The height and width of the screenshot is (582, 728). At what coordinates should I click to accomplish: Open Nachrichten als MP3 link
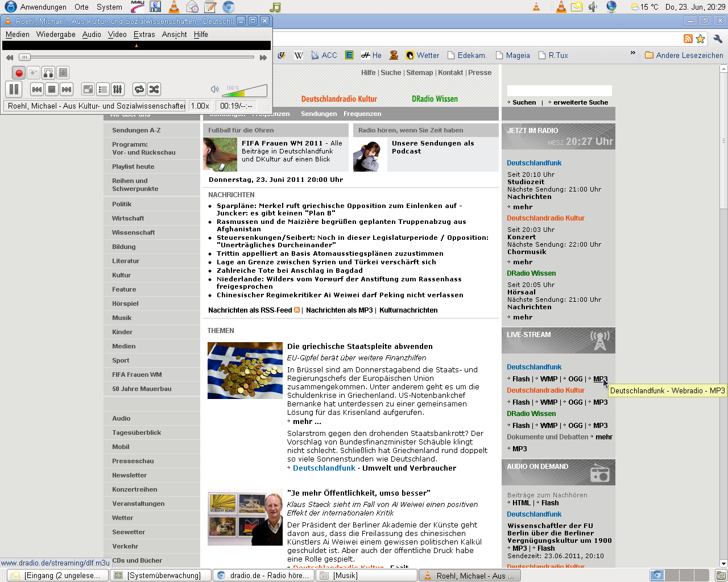pyautogui.click(x=340, y=310)
